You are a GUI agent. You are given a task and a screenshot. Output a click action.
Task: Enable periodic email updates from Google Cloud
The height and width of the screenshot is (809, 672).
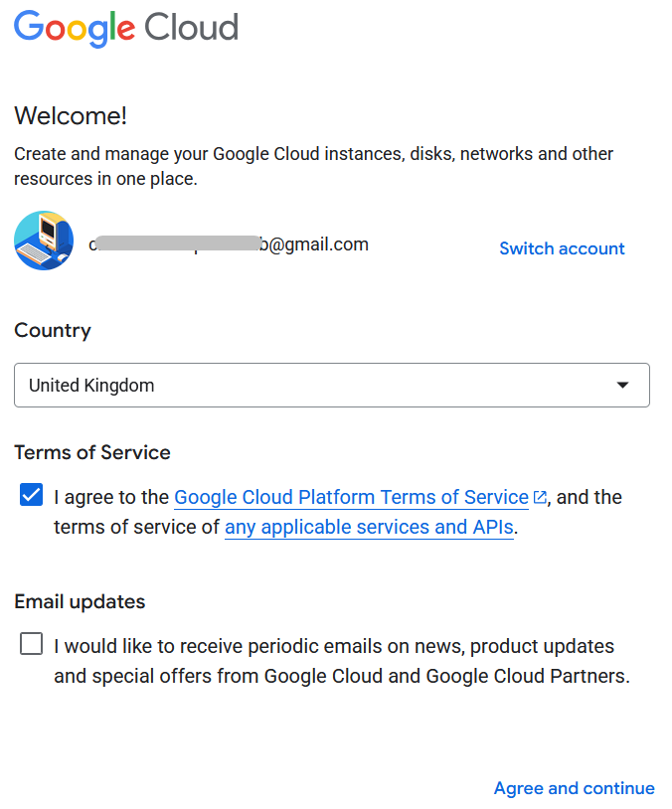(x=31, y=643)
